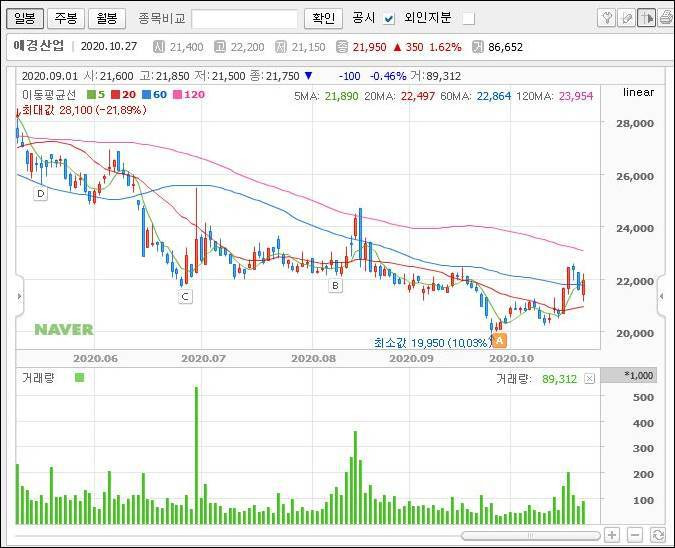Click the 이동평균선 moving average label
The height and width of the screenshot is (548, 675).
pyautogui.click(x=49, y=95)
